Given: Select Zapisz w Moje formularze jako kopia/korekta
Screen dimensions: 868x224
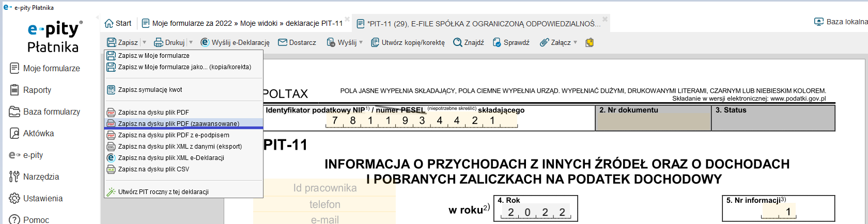Looking at the screenshot, I should (183, 67).
